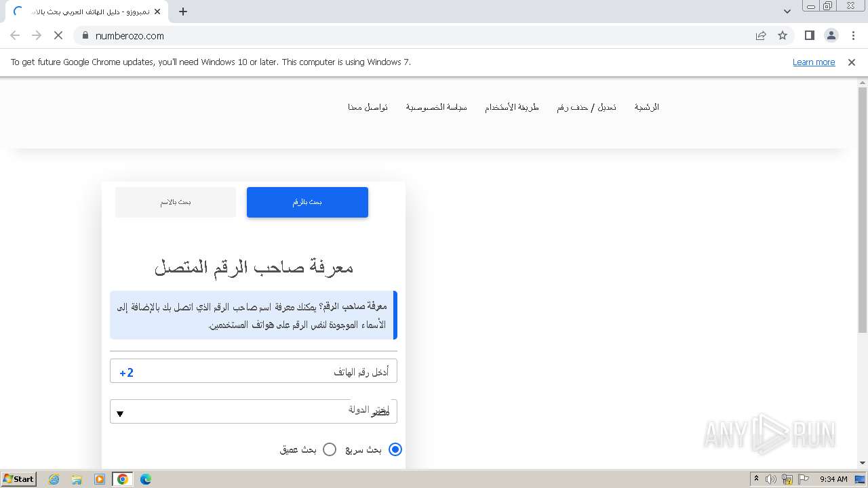868x488 pixels.
Task: Open the tab search chevron
Action: 787,12
